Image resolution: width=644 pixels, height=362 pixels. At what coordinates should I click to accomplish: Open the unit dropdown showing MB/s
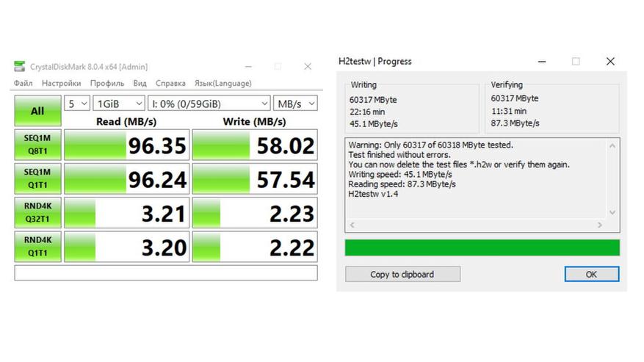pos(295,104)
